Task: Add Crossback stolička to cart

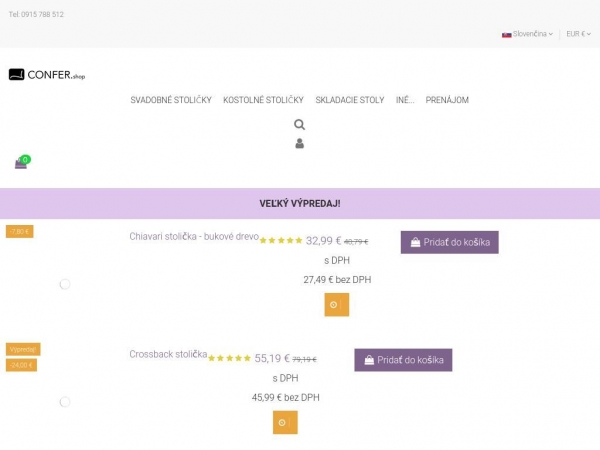Action: coord(403,360)
